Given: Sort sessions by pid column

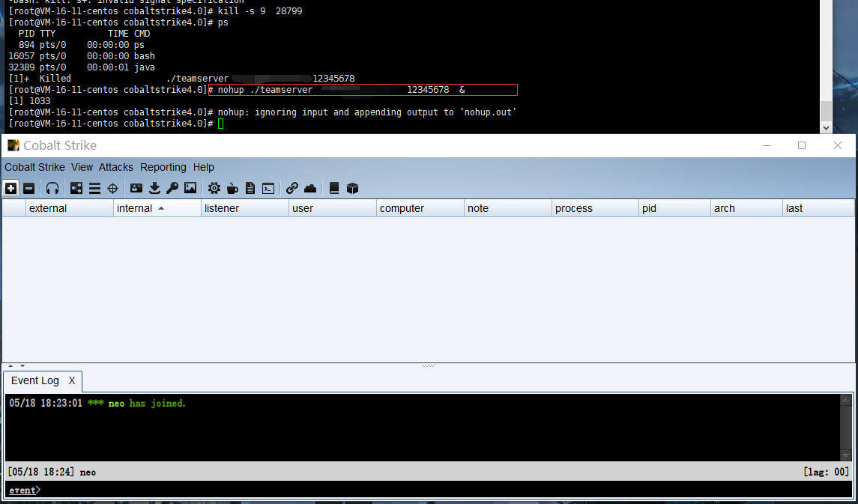Looking at the screenshot, I should [674, 208].
